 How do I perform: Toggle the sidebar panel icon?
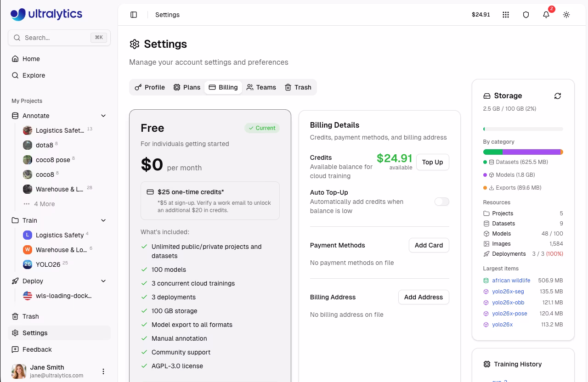[x=134, y=15]
